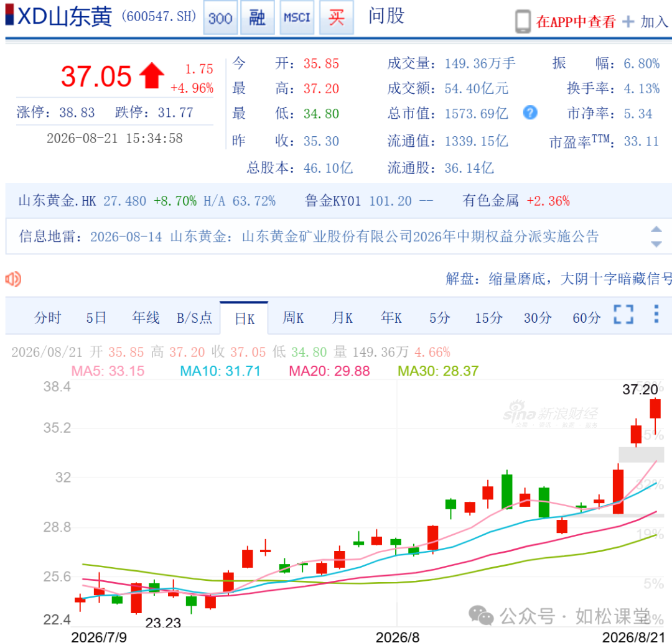Click the 总市值 value 1573.69亿
The image size is (672, 643).
click(476, 114)
